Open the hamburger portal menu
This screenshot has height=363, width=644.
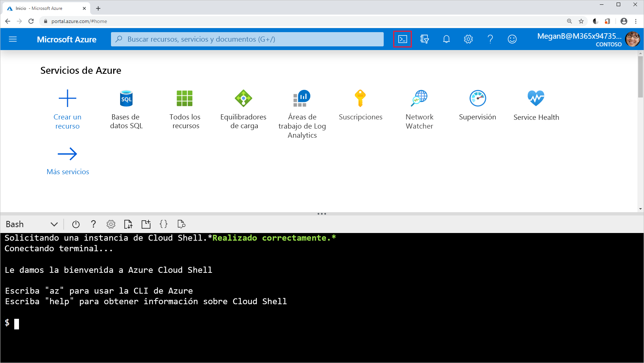13,39
